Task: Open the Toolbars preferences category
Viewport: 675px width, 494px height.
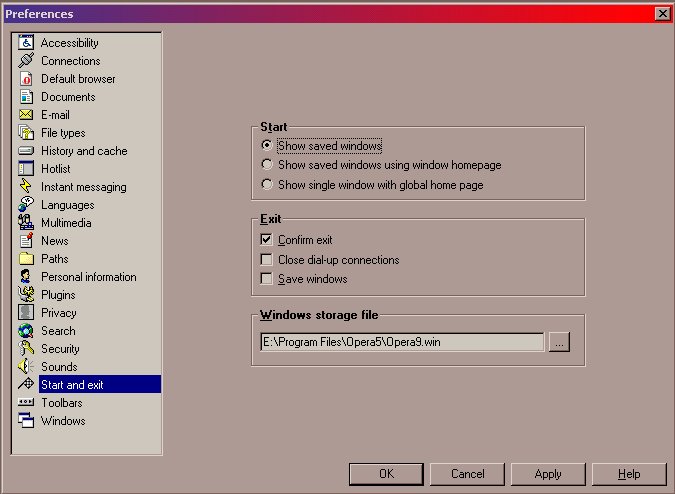Action: click(x=61, y=403)
